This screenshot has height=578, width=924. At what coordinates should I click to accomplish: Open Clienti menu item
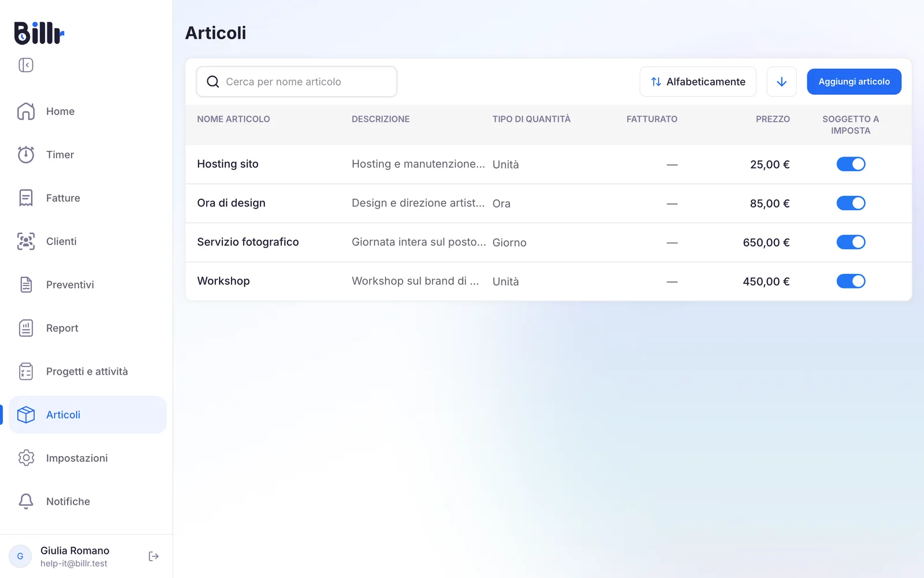[88, 241]
